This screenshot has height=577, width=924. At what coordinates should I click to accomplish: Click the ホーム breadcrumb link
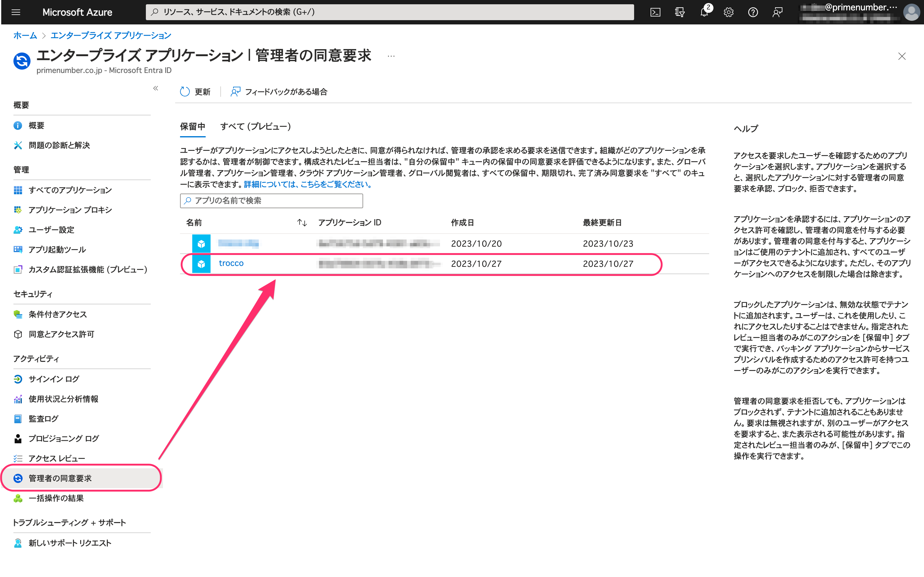pos(25,35)
